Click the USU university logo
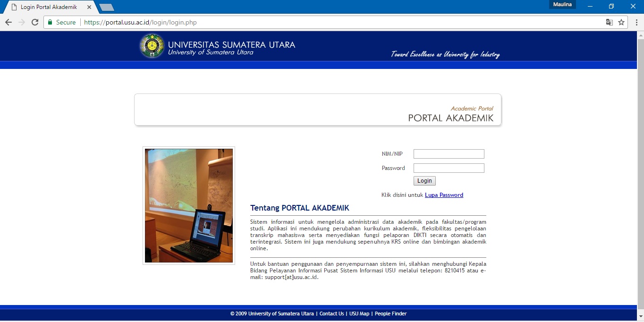The height and width of the screenshot is (322, 644). coord(151,45)
